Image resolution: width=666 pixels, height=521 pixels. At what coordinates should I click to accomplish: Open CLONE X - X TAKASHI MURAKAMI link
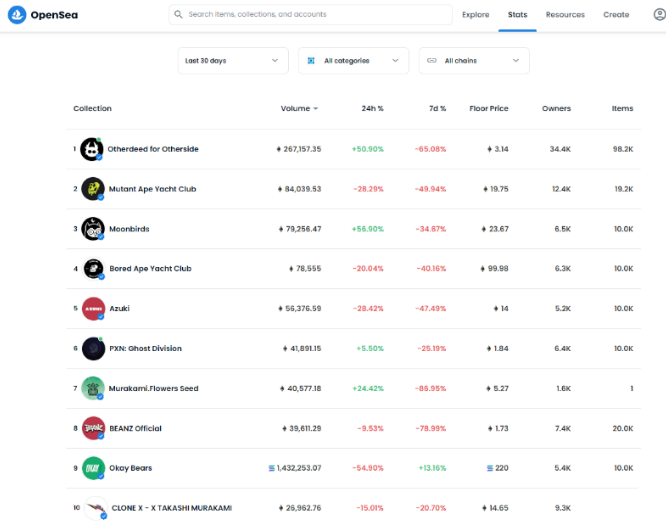coord(172,508)
